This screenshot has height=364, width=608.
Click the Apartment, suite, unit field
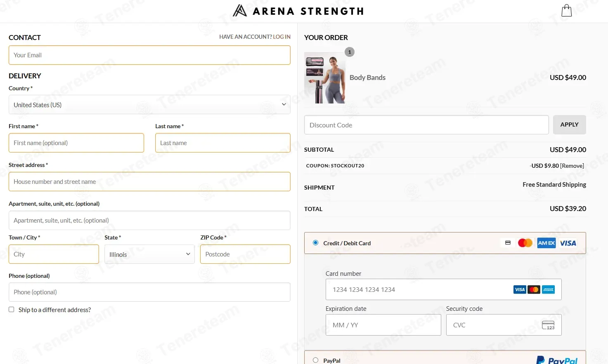(x=149, y=221)
